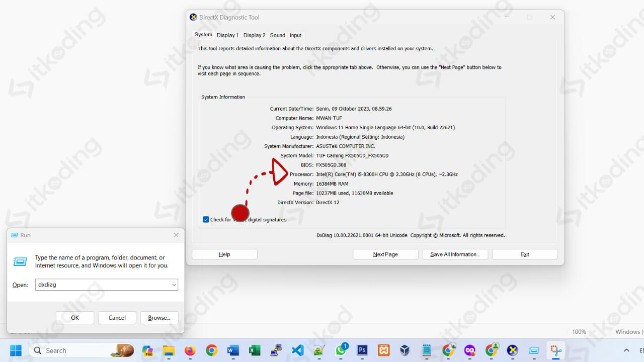644x362 pixels.
Task: Click the Current Date/Time value
Action: point(354,109)
